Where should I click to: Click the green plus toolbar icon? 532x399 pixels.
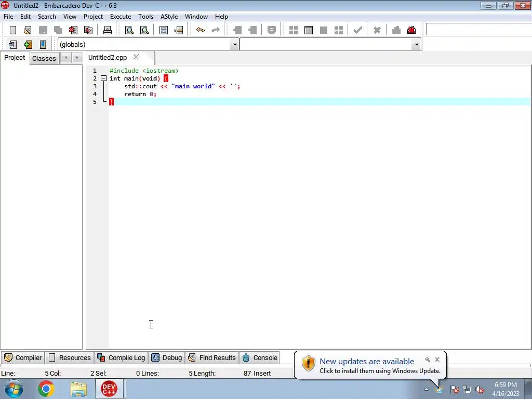tap(28, 45)
